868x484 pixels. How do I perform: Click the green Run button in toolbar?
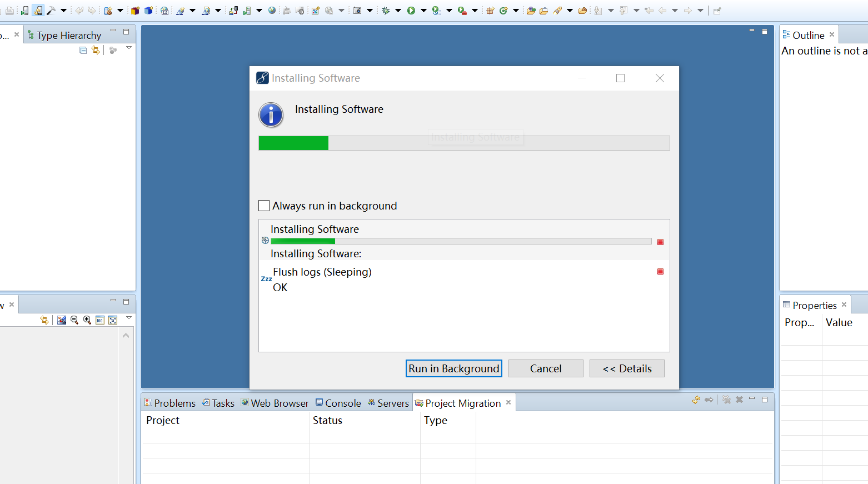pos(411,11)
